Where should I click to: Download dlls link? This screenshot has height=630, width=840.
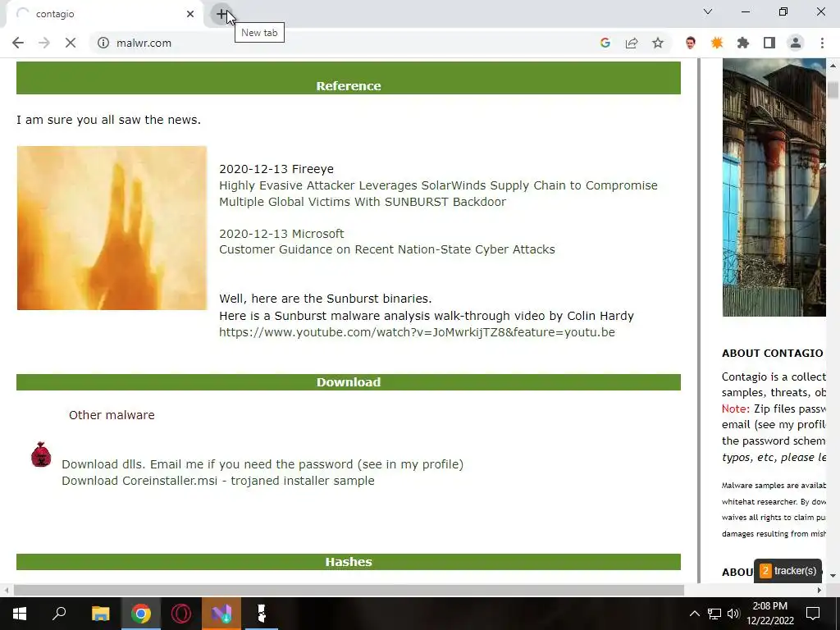tap(262, 464)
